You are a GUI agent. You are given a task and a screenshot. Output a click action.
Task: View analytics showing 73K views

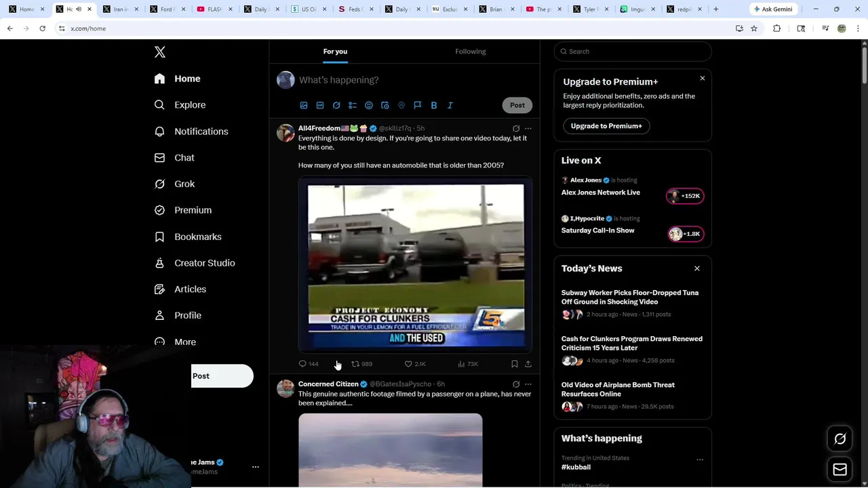pos(468,364)
